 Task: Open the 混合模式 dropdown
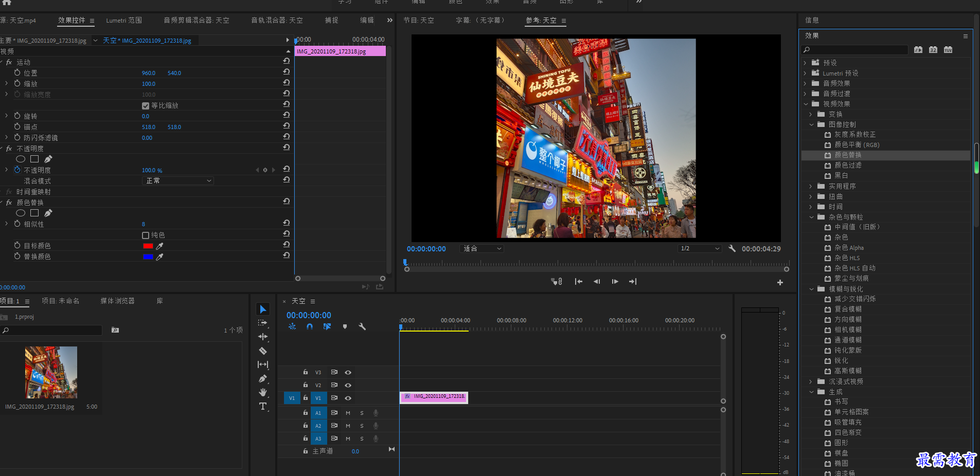[x=177, y=180]
